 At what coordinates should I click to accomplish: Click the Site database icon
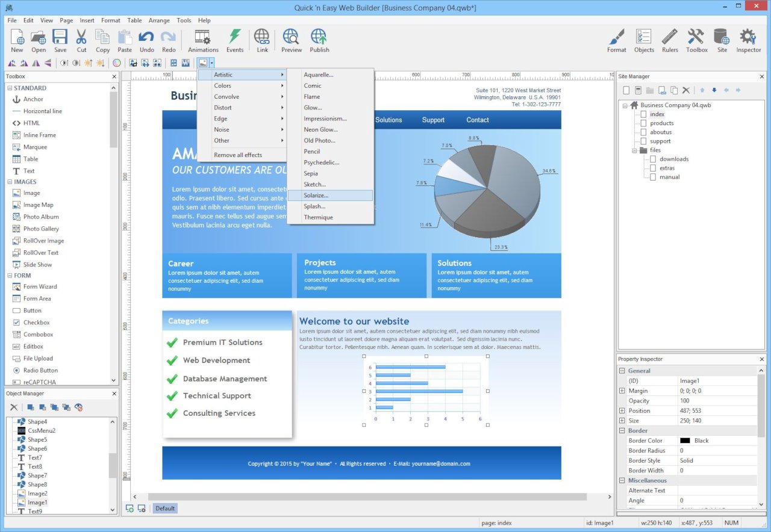click(722, 37)
